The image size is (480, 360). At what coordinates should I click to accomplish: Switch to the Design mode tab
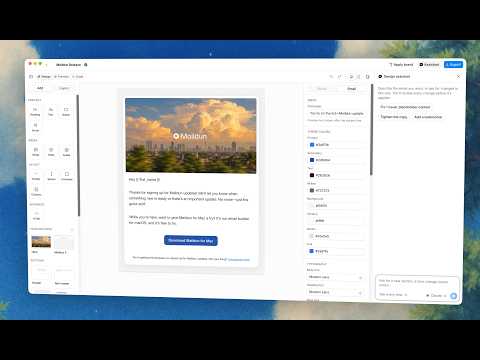coord(44,77)
